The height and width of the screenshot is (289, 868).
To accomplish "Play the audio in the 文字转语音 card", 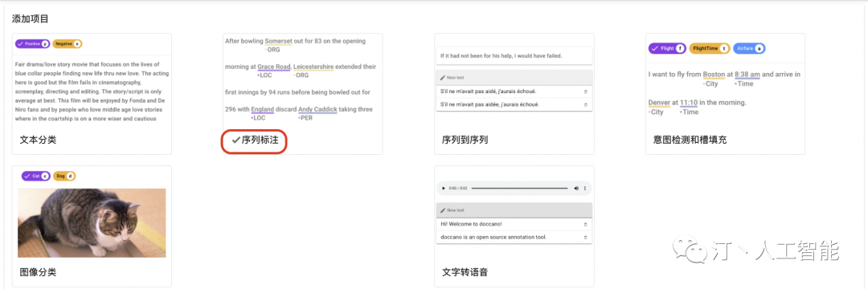I will tap(443, 189).
